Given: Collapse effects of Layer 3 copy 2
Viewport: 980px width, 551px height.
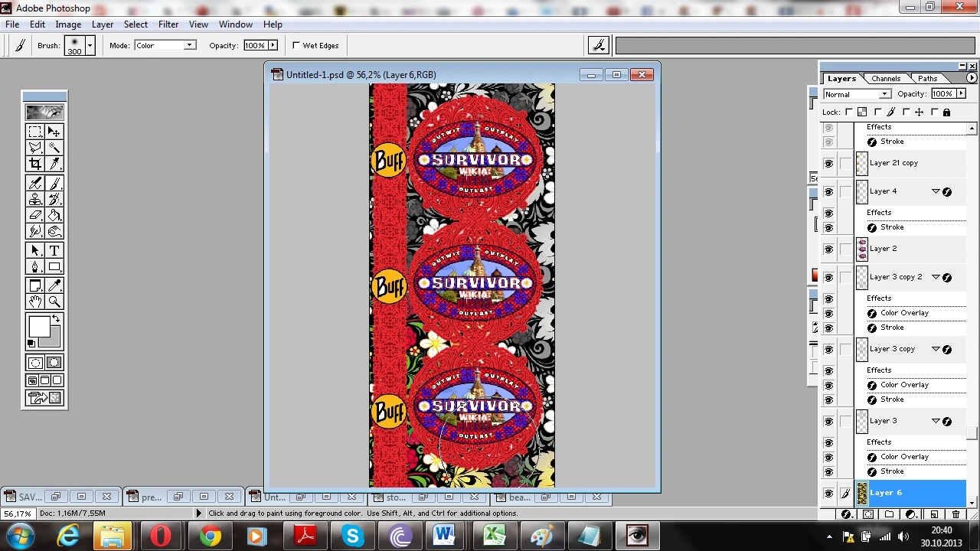Looking at the screenshot, I should pyautogui.click(x=936, y=277).
